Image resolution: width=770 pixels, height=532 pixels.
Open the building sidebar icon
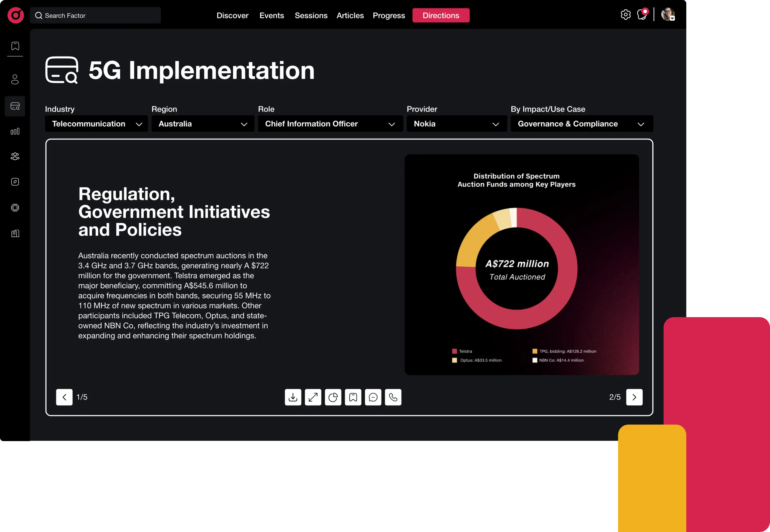pyautogui.click(x=15, y=233)
